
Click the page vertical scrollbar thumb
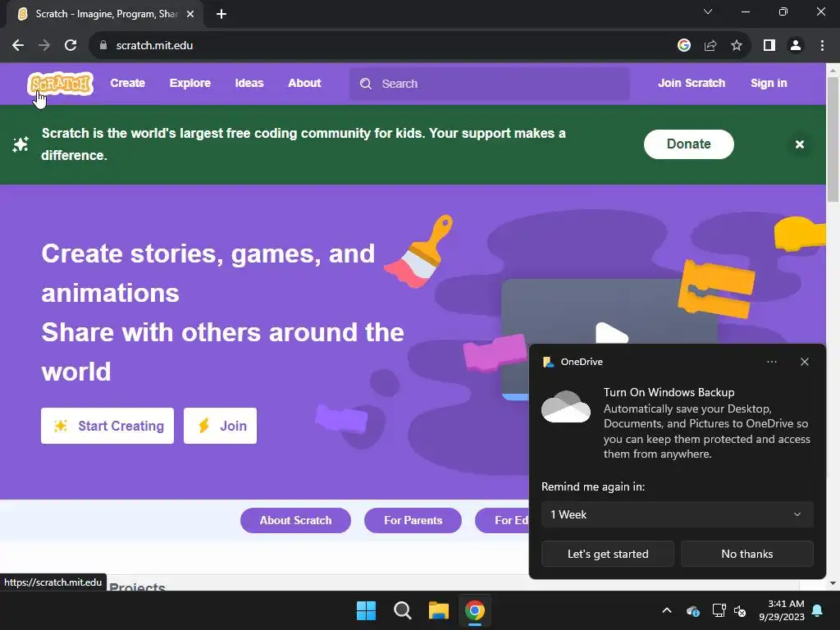(x=833, y=139)
